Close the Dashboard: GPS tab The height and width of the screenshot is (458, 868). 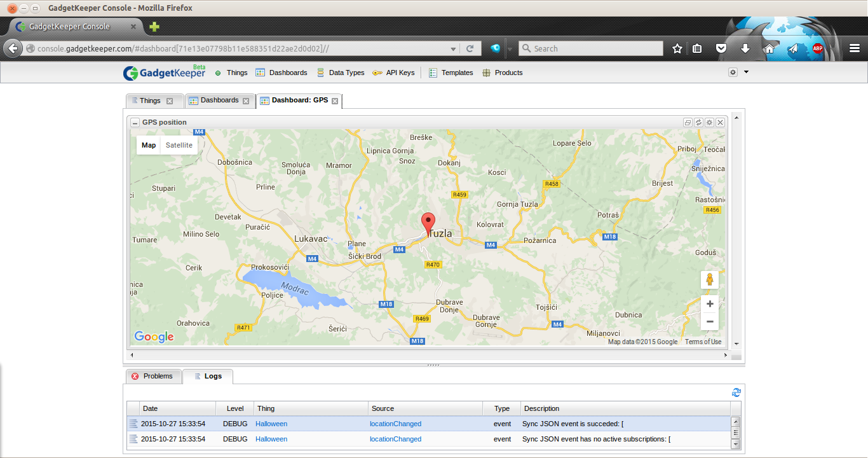point(335,101)
